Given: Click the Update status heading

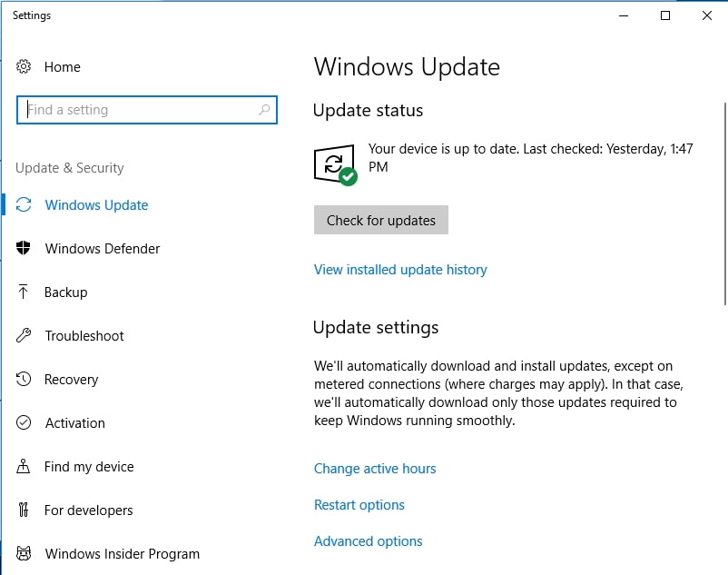Looking at the screenshot, I should tap(368, 111).
